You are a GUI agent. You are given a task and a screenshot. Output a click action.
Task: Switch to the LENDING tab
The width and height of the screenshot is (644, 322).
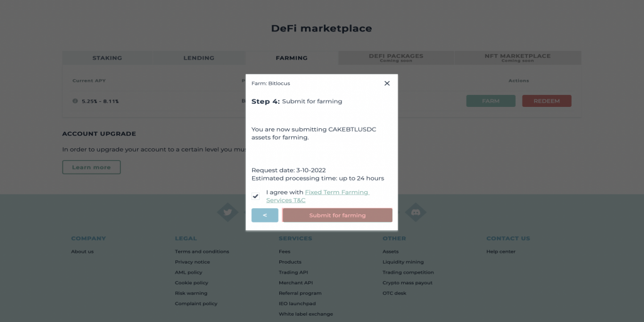click(x=199, y=58)
